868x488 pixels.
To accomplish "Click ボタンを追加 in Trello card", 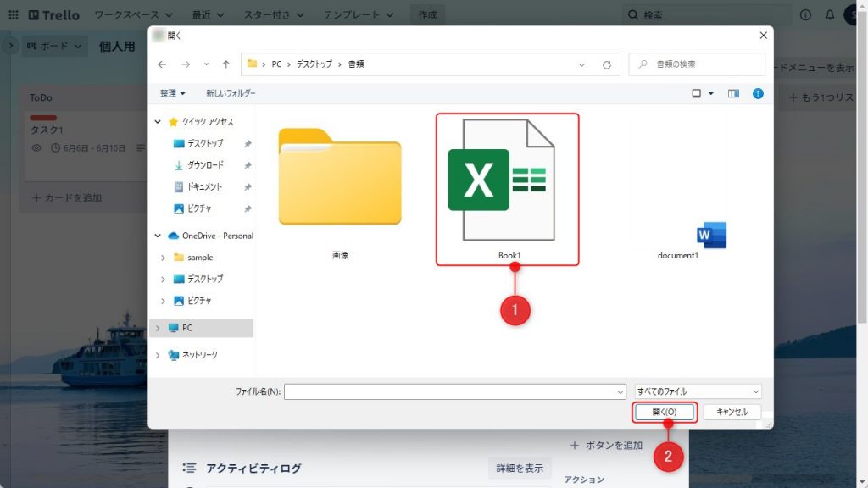I will click(607, 446).
